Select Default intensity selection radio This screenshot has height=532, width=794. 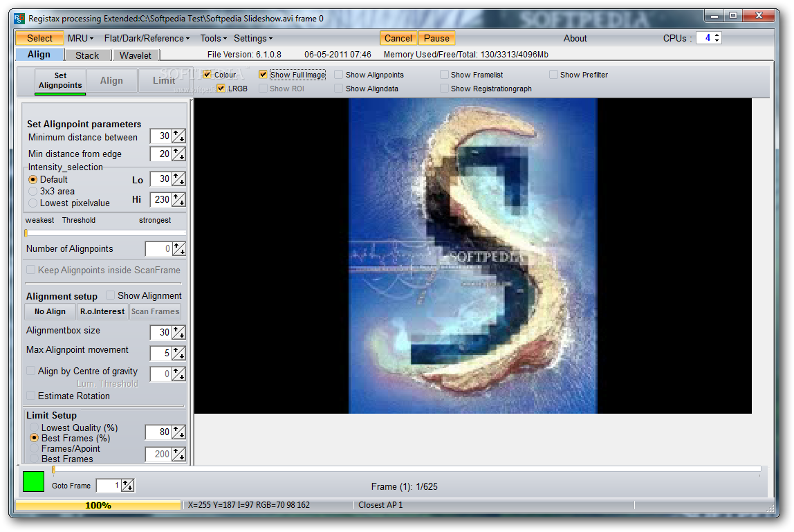(x=33, y=179)
